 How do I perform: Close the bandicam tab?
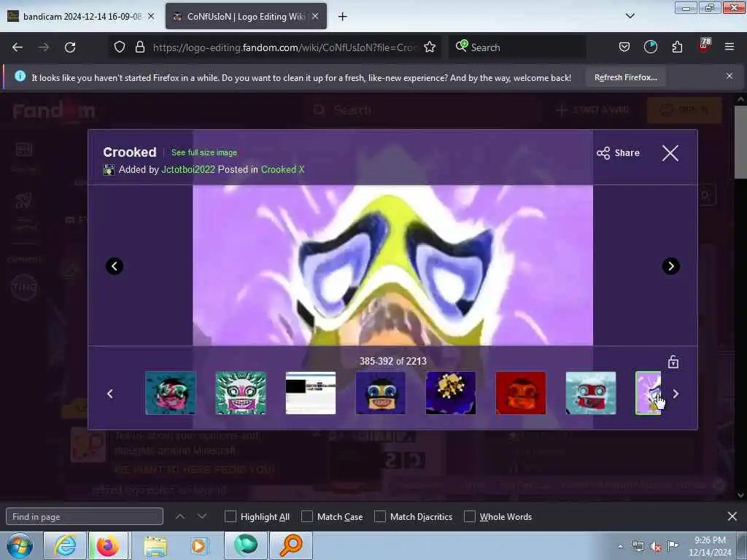[151, 16]
